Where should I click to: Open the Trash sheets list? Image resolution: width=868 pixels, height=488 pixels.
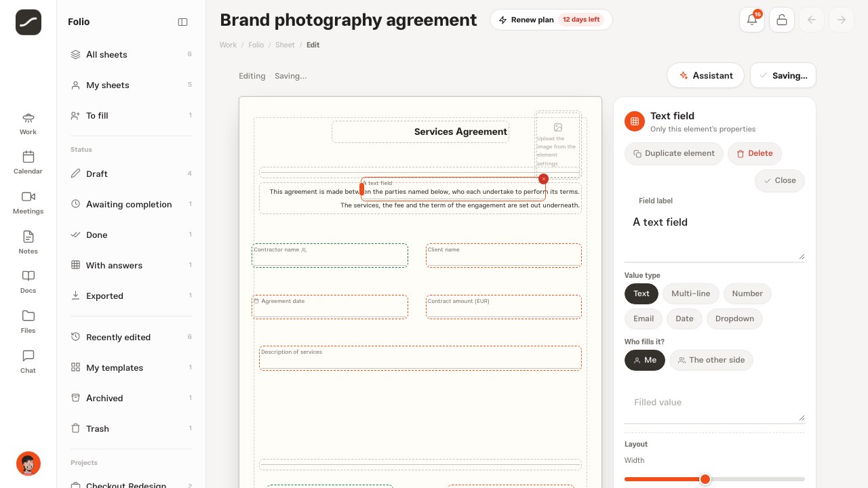click(132, 428)
